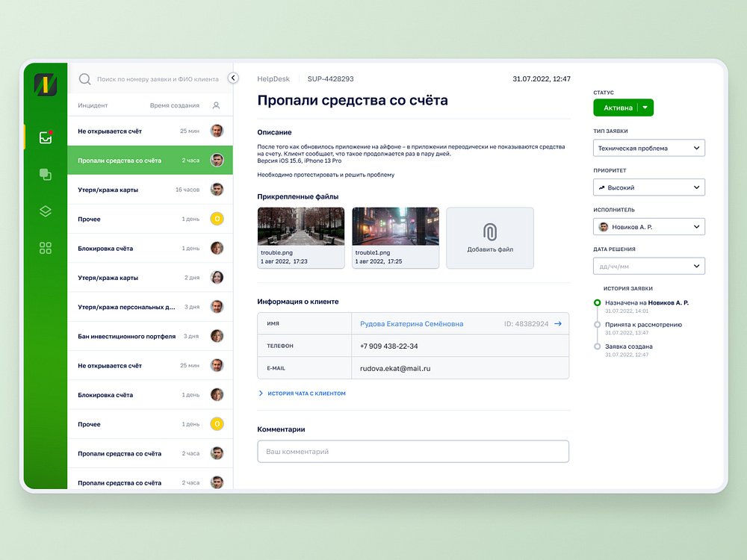Click the Ваш комментарий input field

click(x=412, y=452)
